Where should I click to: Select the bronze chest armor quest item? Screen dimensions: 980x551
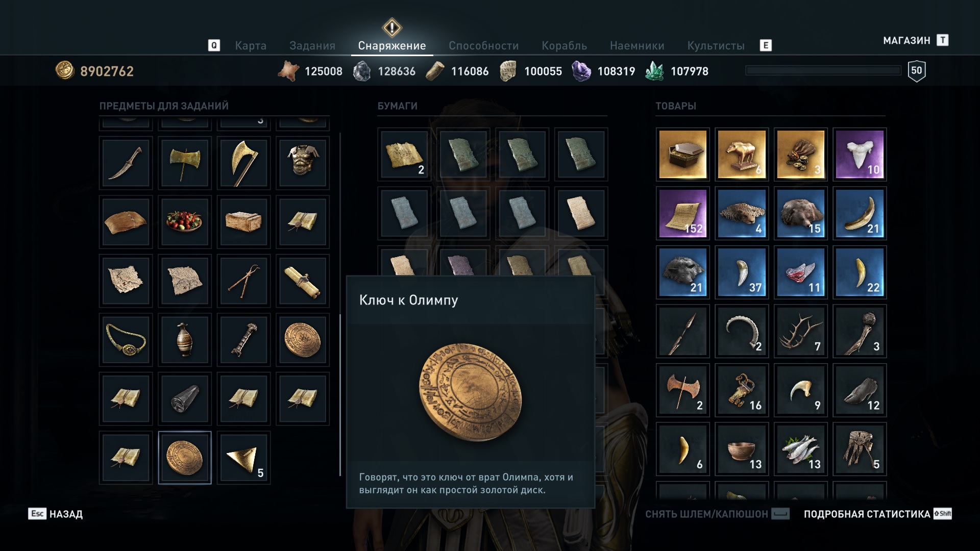(x=302, y=162)
